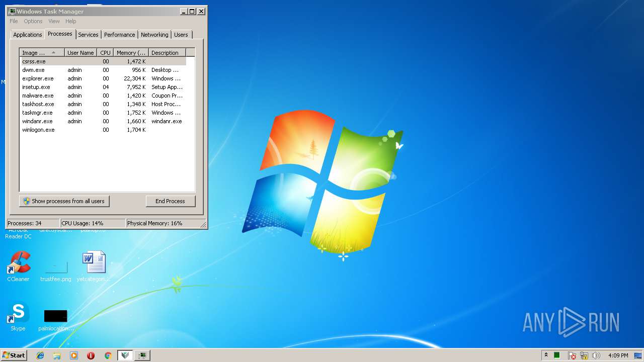Image resolution: width=644 pixels, height=362 pixels.
Task: Close the Task Manager window
Action: tap(201, 11)
